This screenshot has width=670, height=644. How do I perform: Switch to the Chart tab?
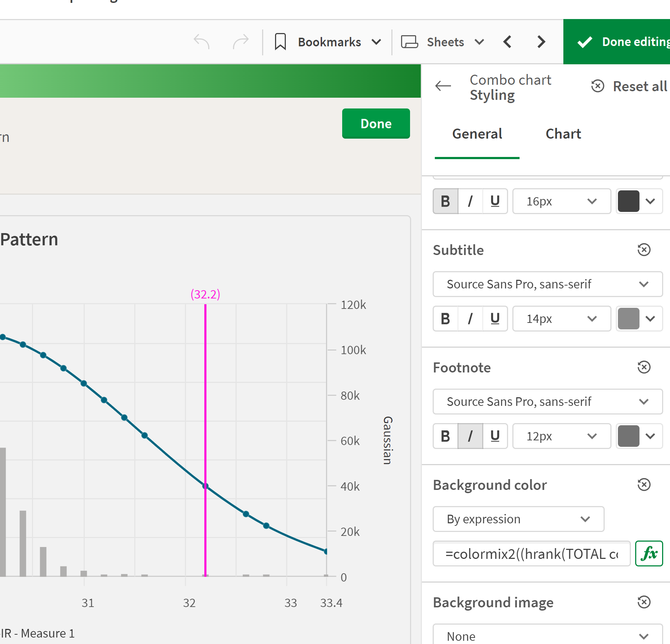[x=563, y=134]
